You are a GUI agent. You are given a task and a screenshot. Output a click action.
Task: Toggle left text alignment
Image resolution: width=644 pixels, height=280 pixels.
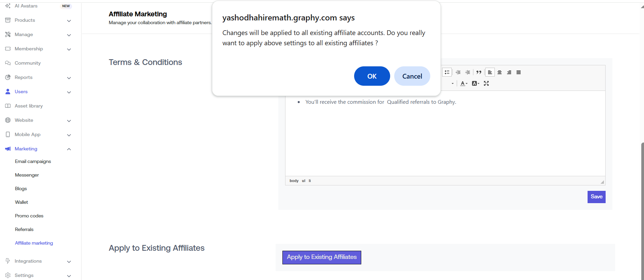[490, 72]
